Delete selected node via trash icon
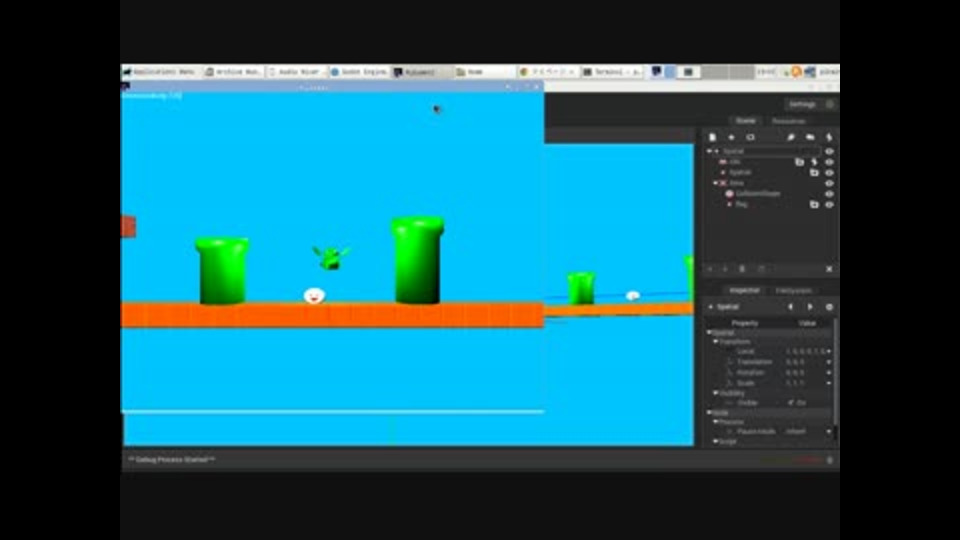960x540 pixels. 742,269
